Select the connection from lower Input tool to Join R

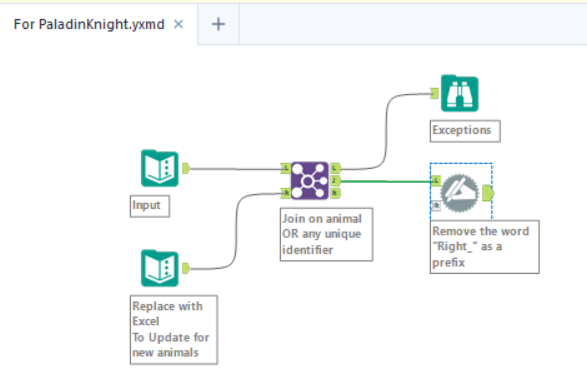[x=236, y=231]
